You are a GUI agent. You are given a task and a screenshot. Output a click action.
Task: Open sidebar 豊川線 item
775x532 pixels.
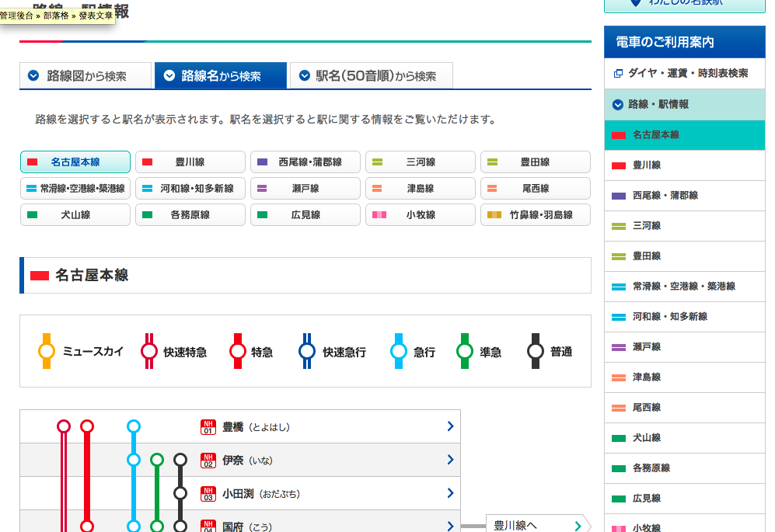(x=685, y=165)
